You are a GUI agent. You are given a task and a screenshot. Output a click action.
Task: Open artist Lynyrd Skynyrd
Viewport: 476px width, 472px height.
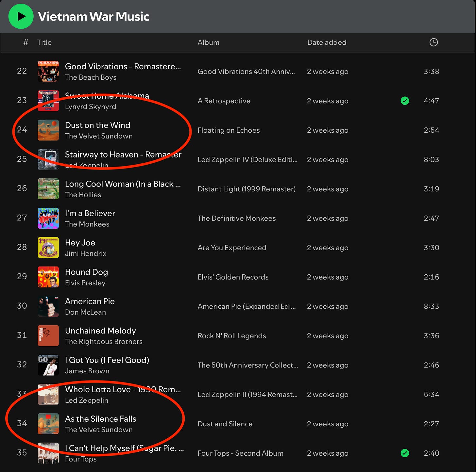coord(91,107)
